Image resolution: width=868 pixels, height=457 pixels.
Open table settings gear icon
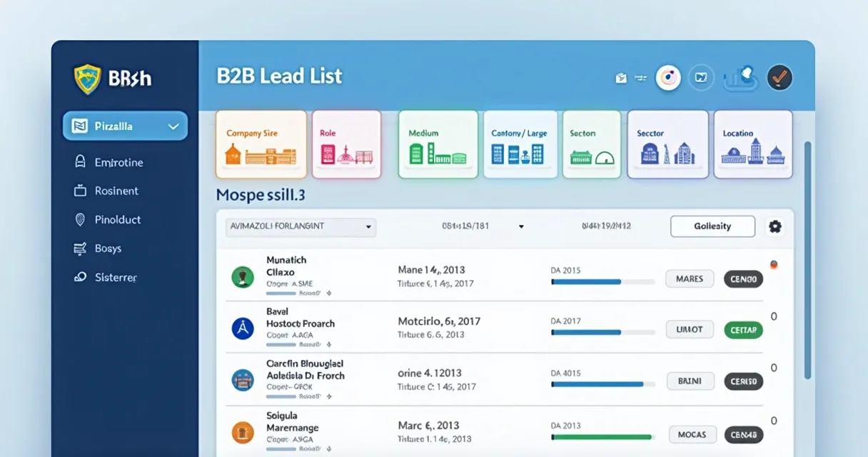774,227
